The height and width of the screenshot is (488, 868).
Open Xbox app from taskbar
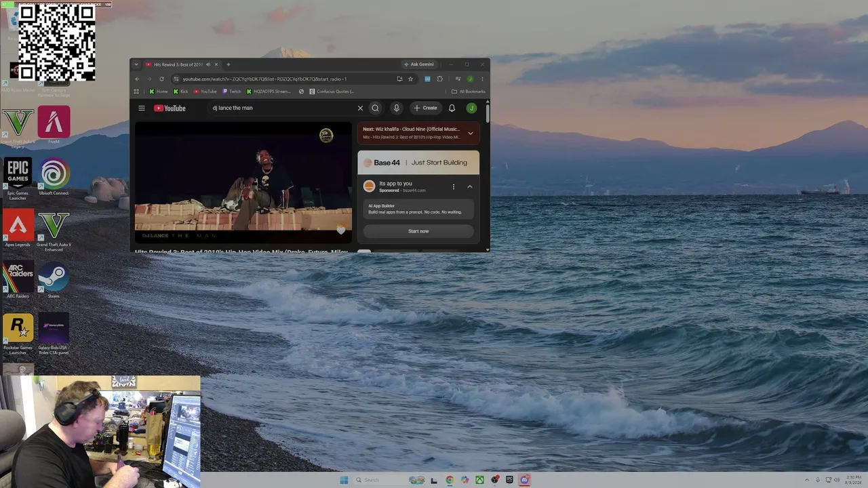479,480
